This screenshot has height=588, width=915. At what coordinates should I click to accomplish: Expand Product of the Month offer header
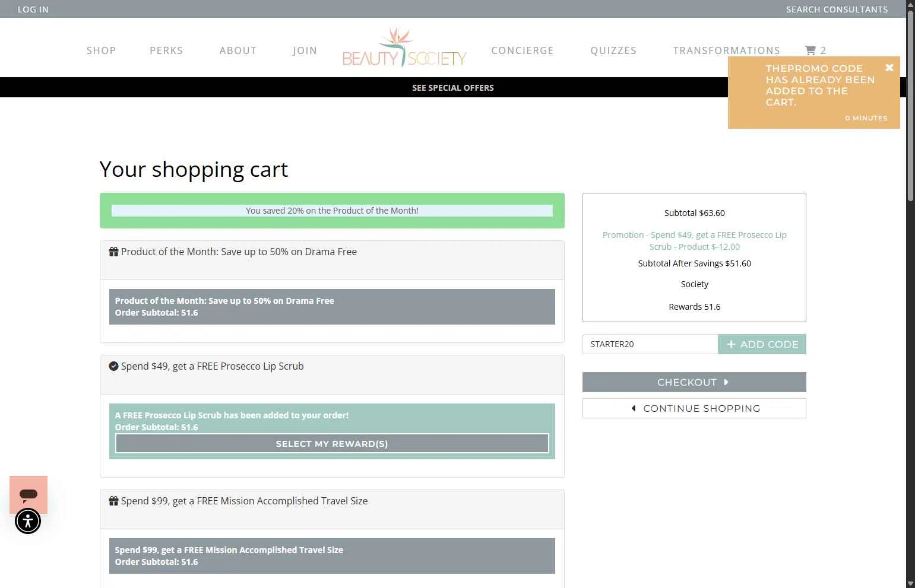[332, 260]
